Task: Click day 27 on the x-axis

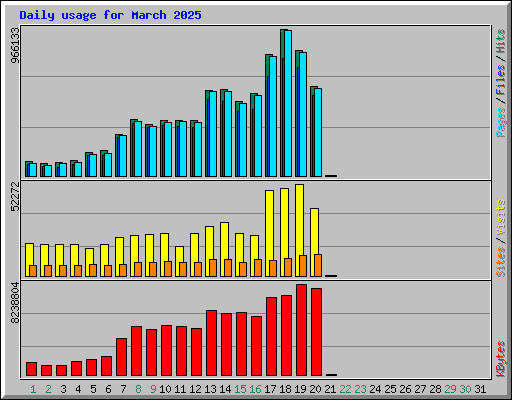Action: pos(420,389)
